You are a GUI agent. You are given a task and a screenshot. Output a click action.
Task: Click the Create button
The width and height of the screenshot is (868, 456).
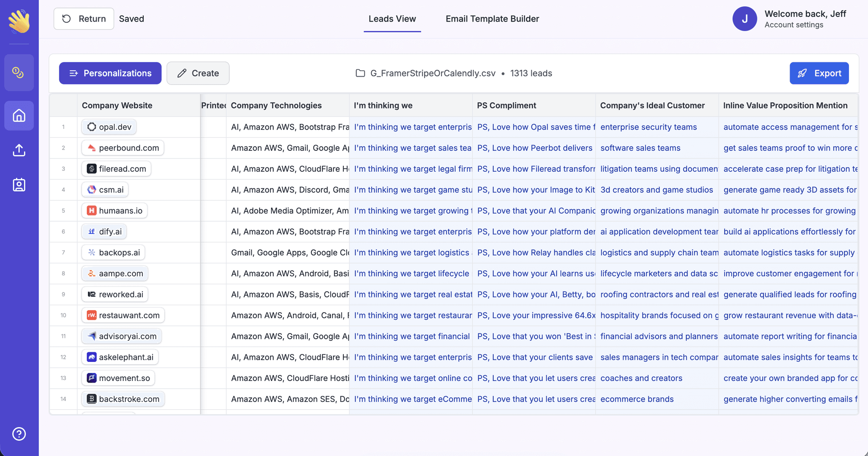pos(198,73)
